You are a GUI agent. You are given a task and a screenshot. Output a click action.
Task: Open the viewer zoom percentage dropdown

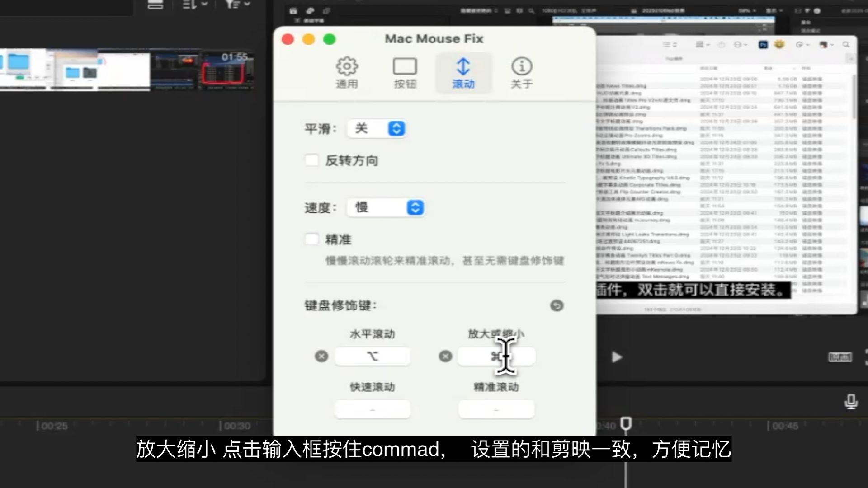(x=747, y=10)
